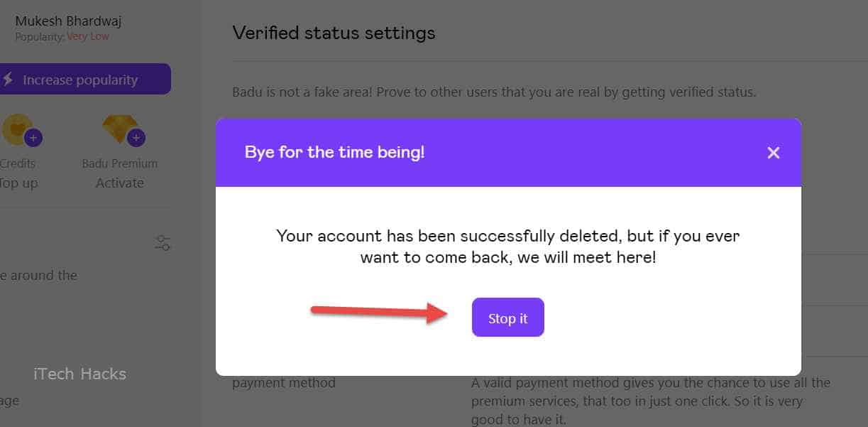Click the 'Verified status settings' heading

point(334,33)
